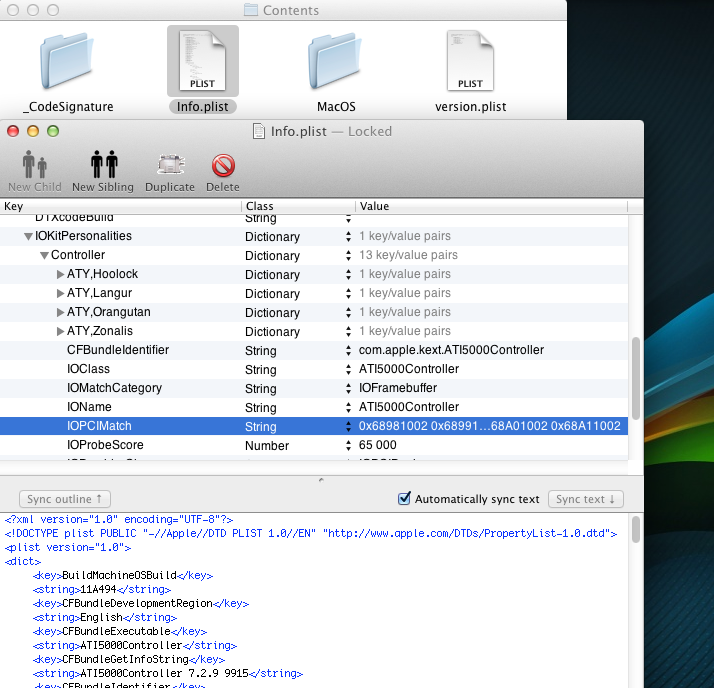Click the CFBundleGetInfoString key in XML
Viewport: 714px width, 688px height.
[125, 659]
